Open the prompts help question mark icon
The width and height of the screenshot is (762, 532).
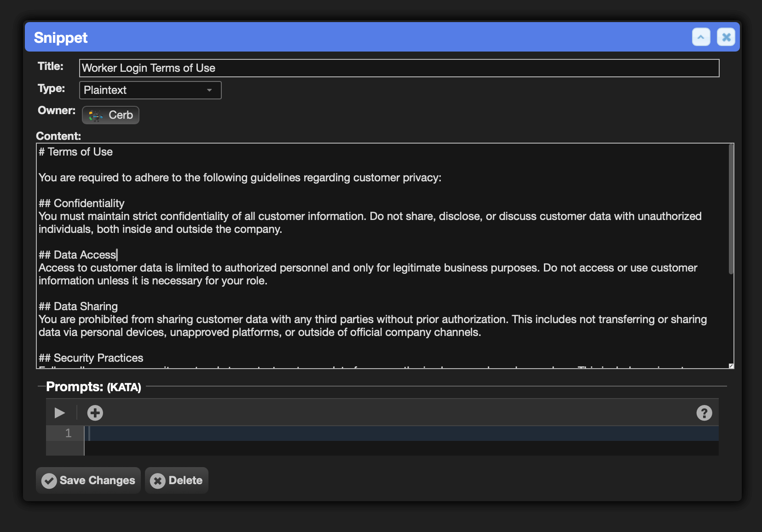[704, 413]
